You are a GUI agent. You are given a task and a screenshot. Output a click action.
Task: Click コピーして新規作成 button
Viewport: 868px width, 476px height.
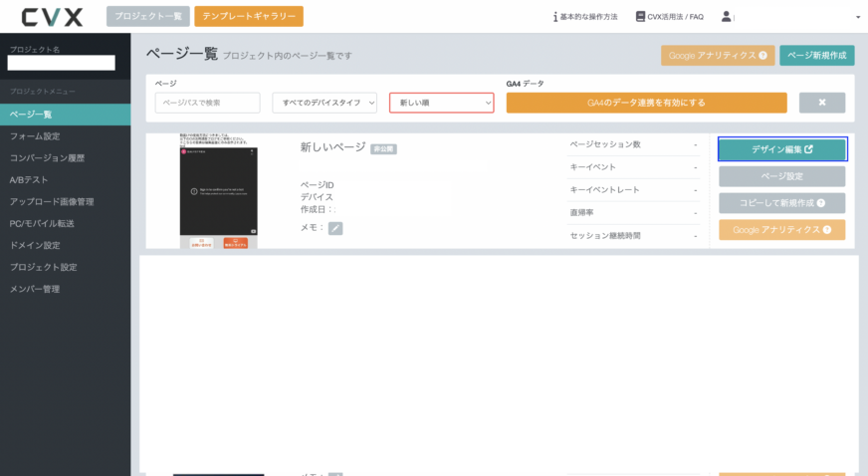781,203
